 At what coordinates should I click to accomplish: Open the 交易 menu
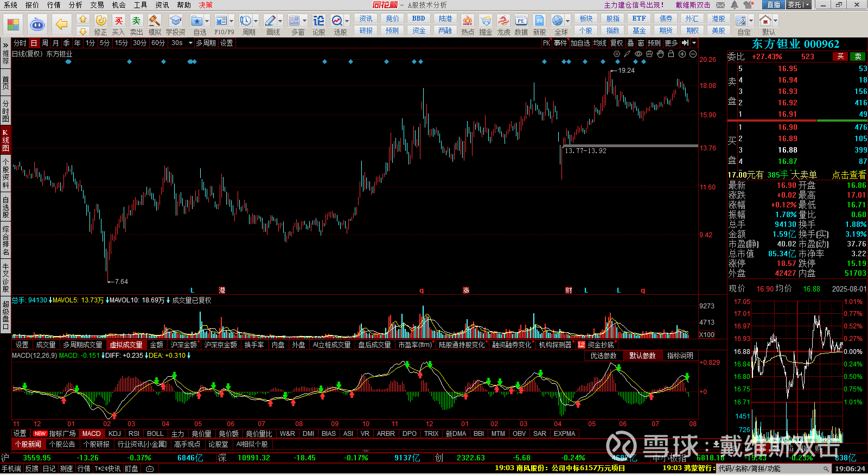97,5
